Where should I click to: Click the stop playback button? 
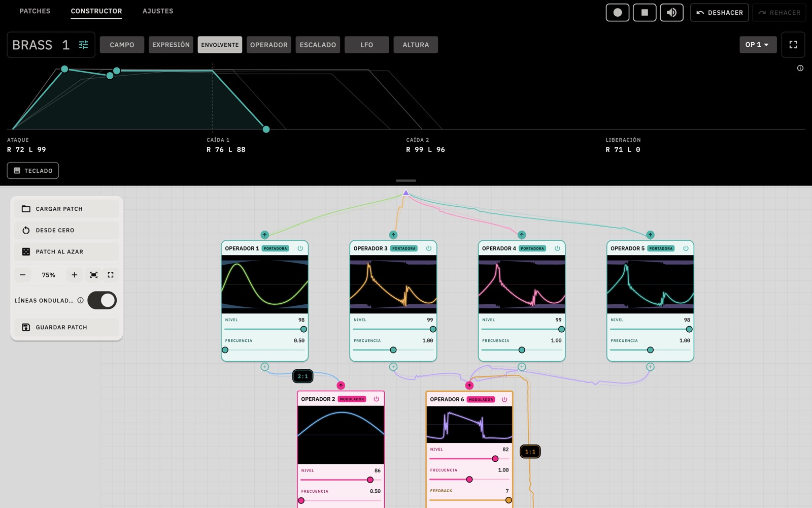coord(644,13)
